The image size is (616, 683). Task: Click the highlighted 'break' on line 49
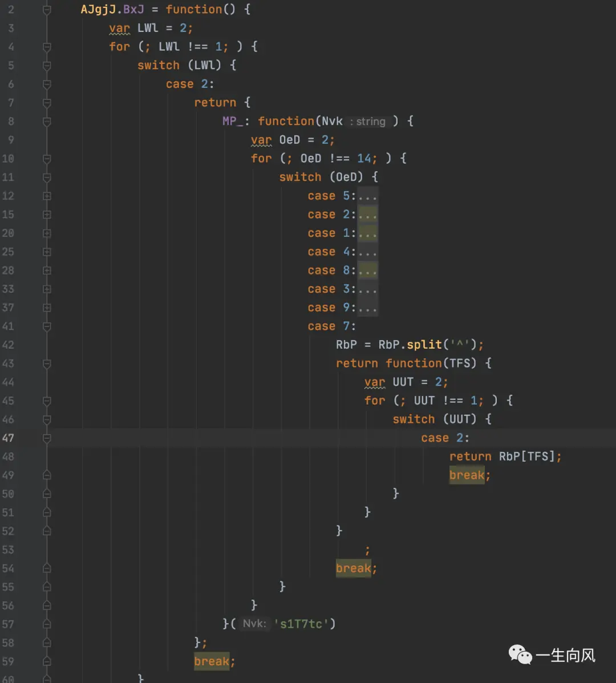[x=467, y=475]
